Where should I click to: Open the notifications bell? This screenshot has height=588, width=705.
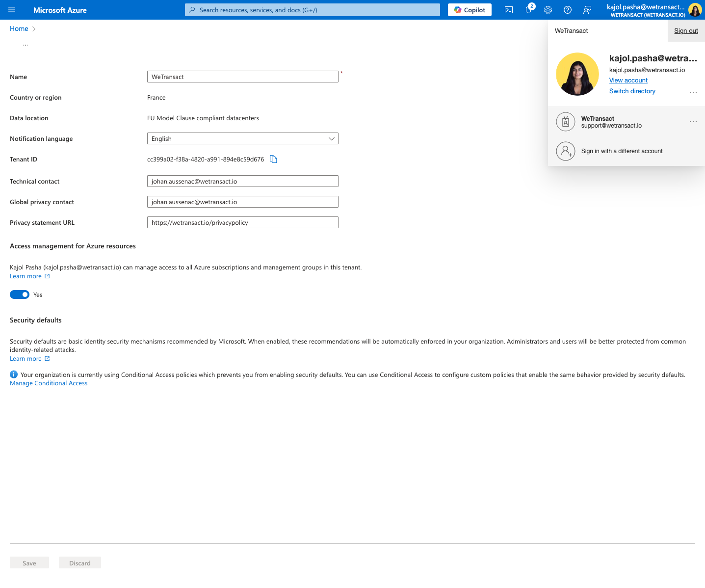[x=528, y=10]
